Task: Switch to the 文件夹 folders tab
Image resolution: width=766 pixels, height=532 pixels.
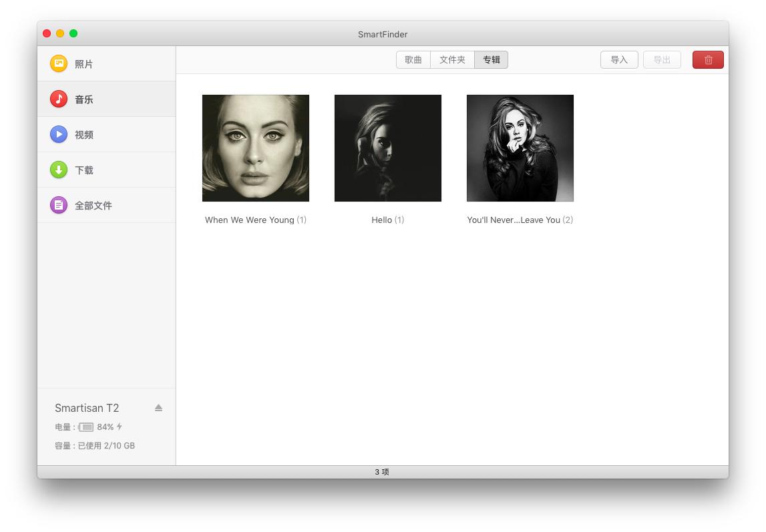Action: [452, 59]
